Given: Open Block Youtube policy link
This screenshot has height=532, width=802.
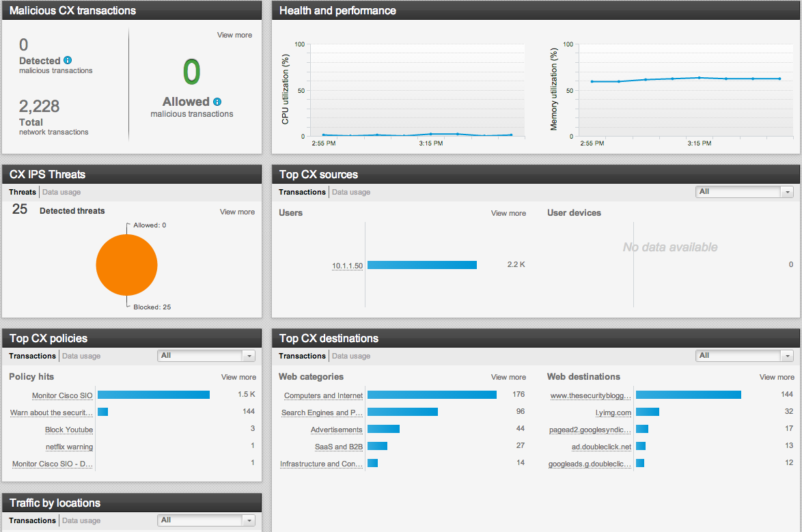Looking at the screenshot, I should pos(68,430).
